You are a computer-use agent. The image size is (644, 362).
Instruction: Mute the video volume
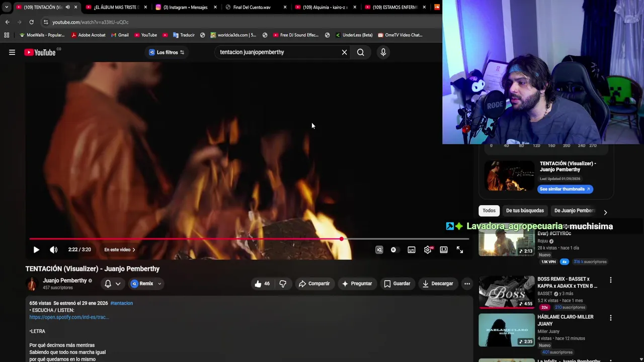54,249
